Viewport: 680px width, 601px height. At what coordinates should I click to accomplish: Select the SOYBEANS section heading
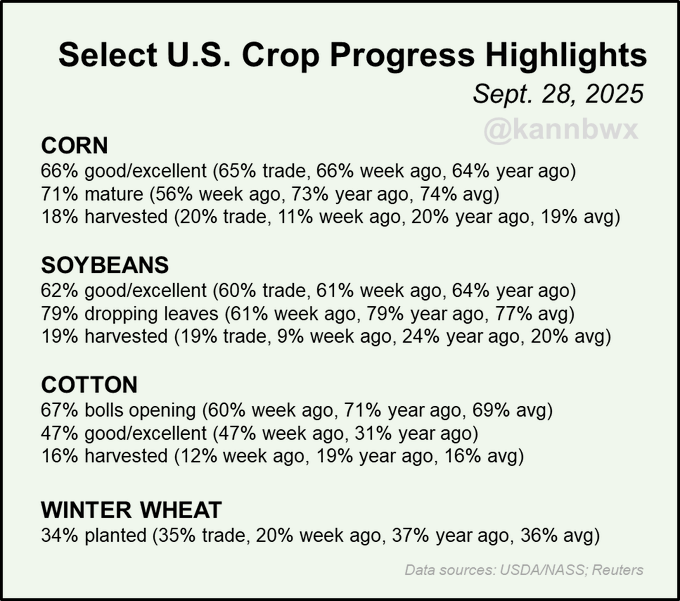(x=103, y=265)
